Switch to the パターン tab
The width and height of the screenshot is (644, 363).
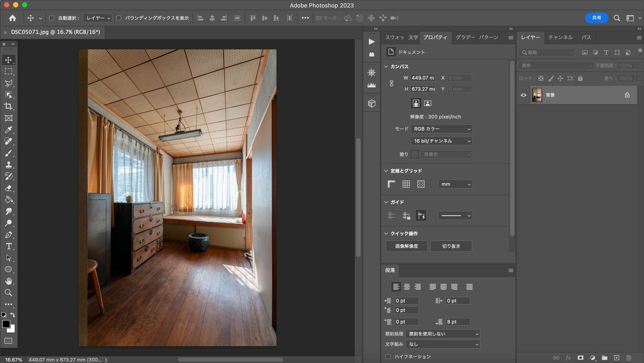click(488, 38)
